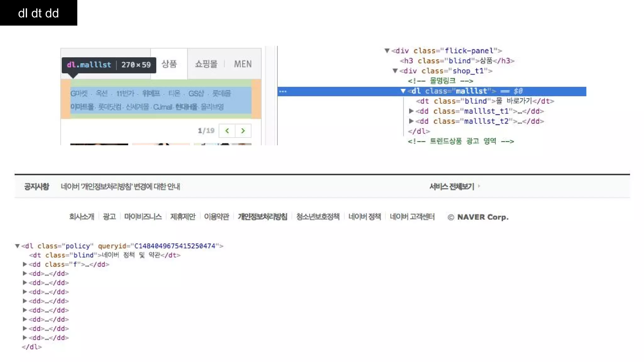Collapse the div class flick-panel node
Image resolution: width=644 pixels, height=362 pixels.
click(387, 51)
